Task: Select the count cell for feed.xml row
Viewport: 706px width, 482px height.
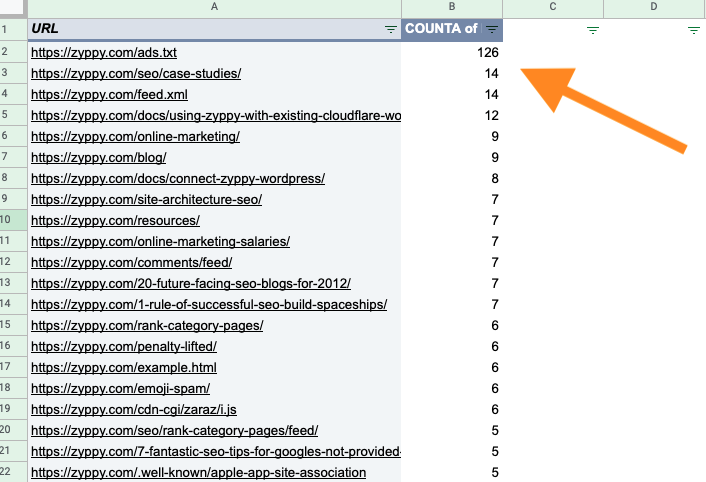Action: (x=452, y=95)
